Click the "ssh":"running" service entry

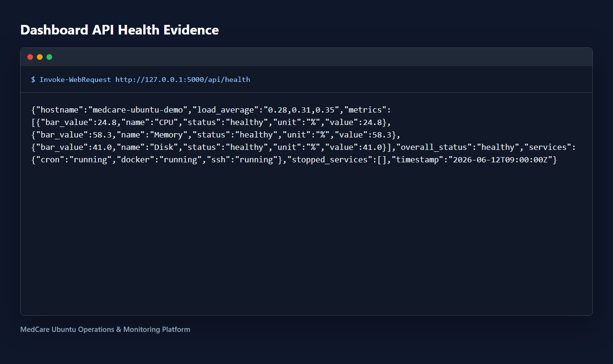click(x=242, y=159)
